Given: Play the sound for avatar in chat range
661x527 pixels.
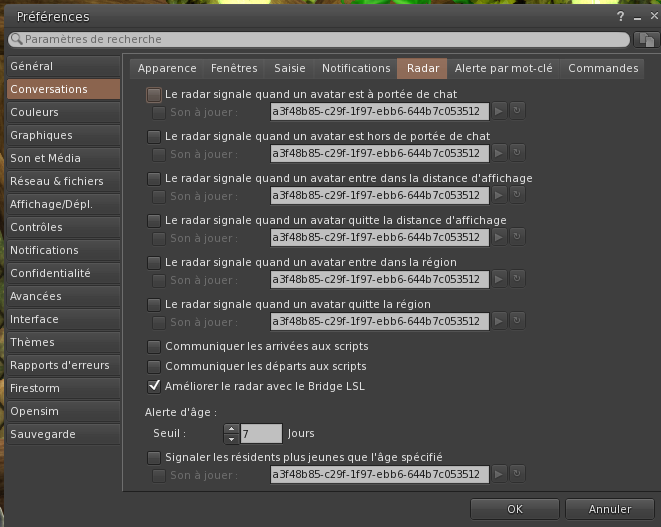Looking at the screenshot, I should 499,111.
